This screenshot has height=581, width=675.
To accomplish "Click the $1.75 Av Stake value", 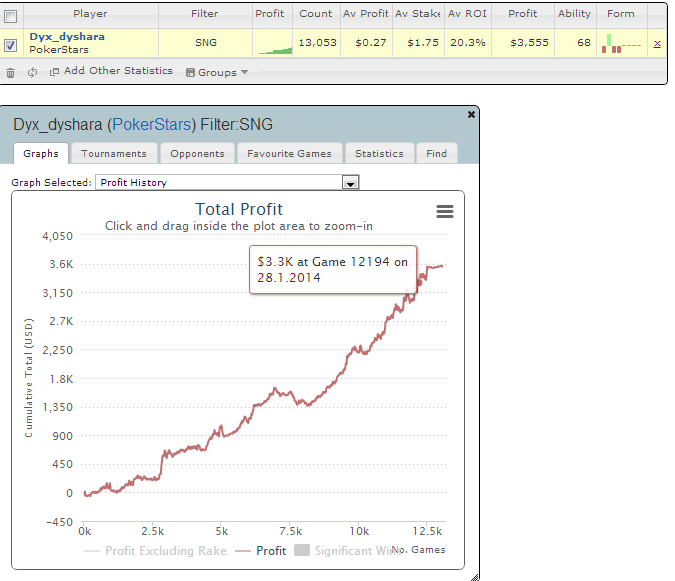I will click(423, 43).
